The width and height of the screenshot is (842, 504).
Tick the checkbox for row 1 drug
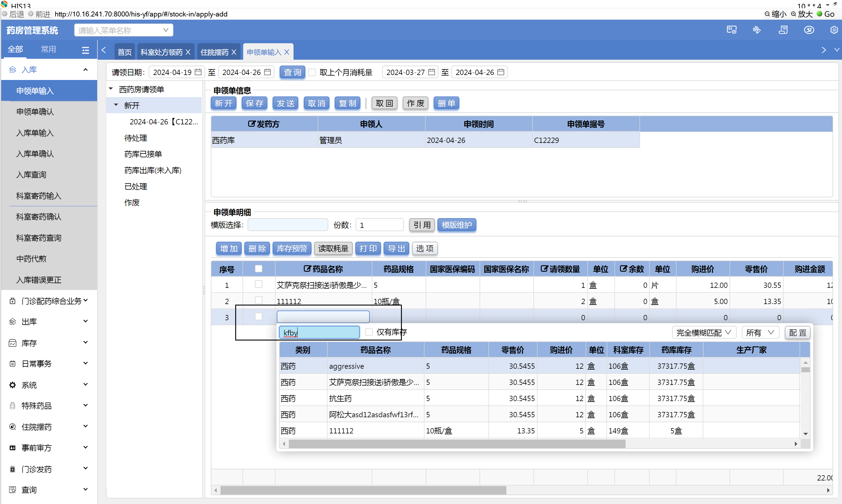click(258, 284)
